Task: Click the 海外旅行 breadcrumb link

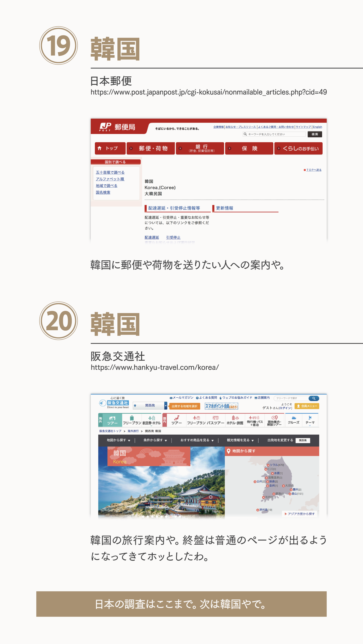Action: (x=133, y=431)
